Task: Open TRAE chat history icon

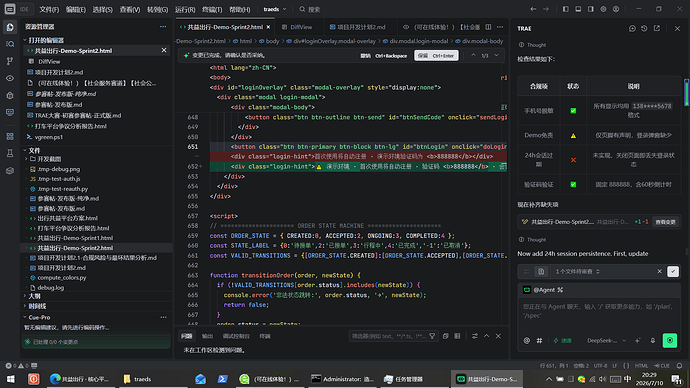Action: [x=644, y=28]
